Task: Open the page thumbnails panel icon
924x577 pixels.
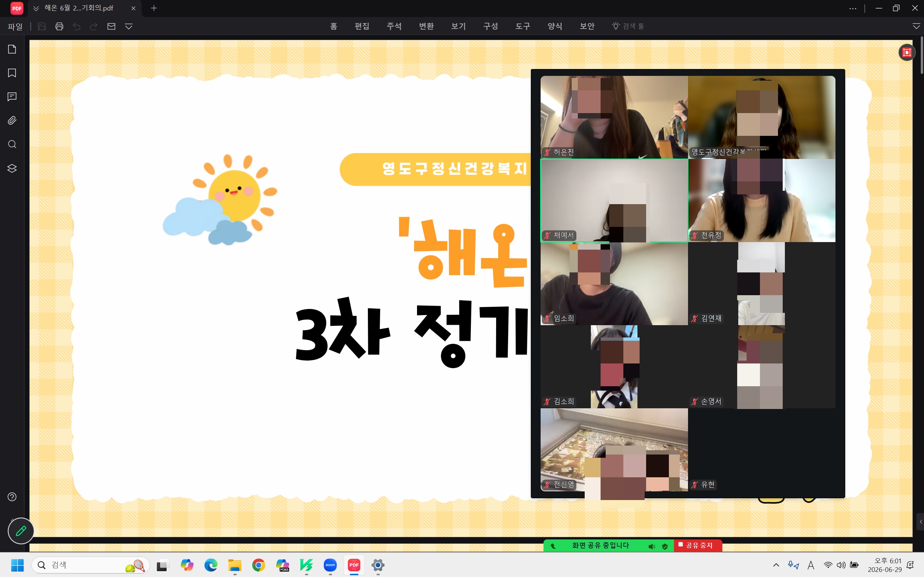Action: (12, 49)
